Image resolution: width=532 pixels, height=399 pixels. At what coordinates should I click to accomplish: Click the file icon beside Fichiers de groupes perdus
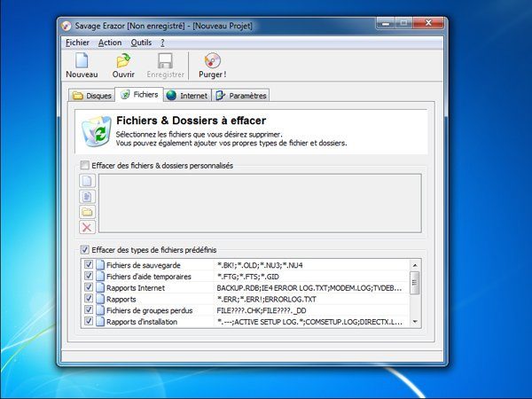[99, 310]
